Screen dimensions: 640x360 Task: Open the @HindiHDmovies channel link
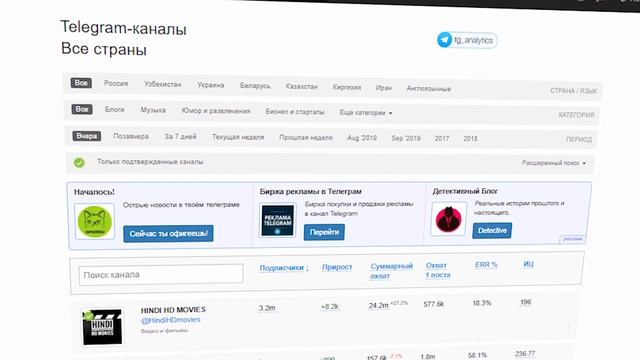(171, 320)
